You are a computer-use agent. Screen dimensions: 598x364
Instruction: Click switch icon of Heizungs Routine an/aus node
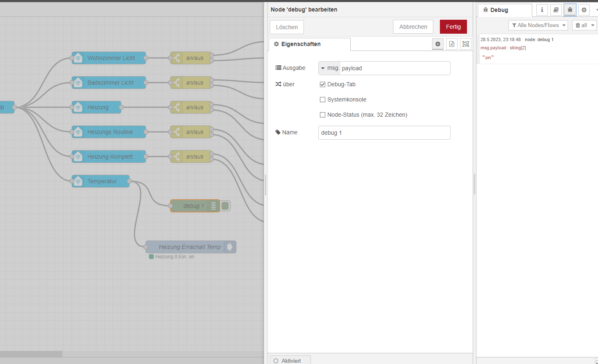pyautogui.click(x=177, y=132)
